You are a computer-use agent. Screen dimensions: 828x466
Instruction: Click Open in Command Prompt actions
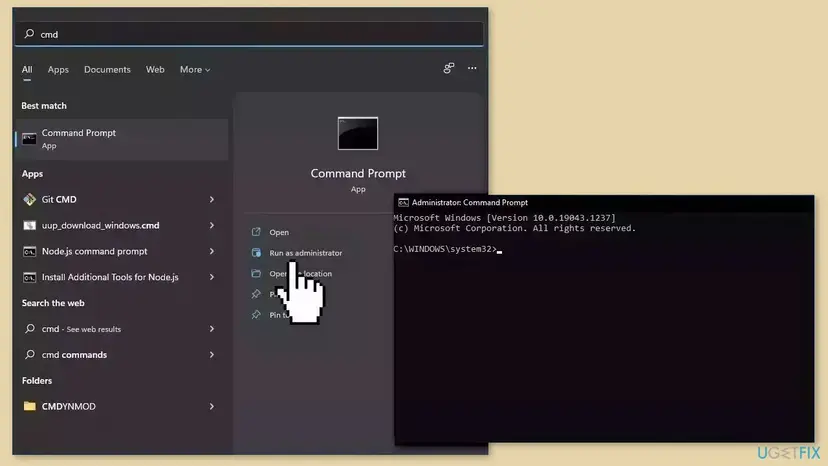(x=279, y=232)
